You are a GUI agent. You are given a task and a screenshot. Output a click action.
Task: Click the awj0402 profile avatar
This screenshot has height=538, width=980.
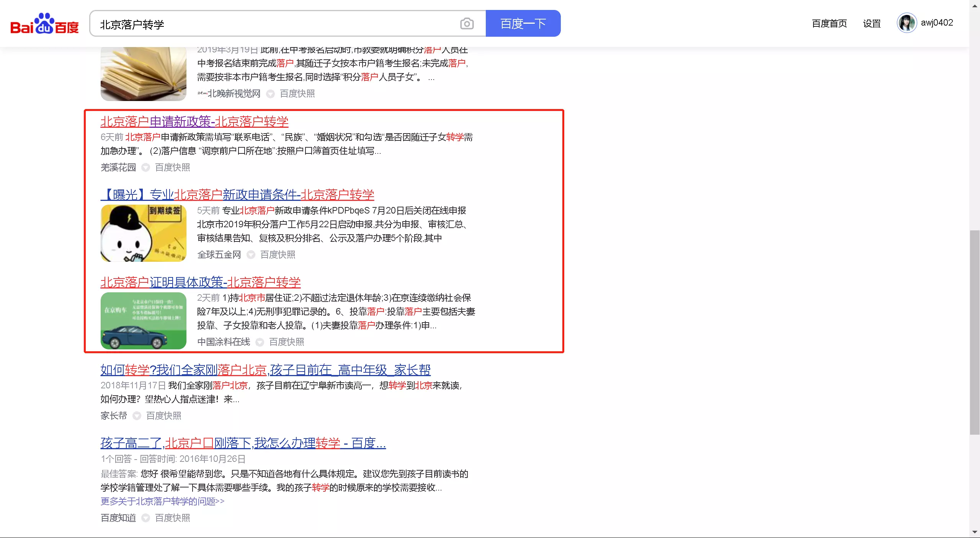tap(906, 23)
